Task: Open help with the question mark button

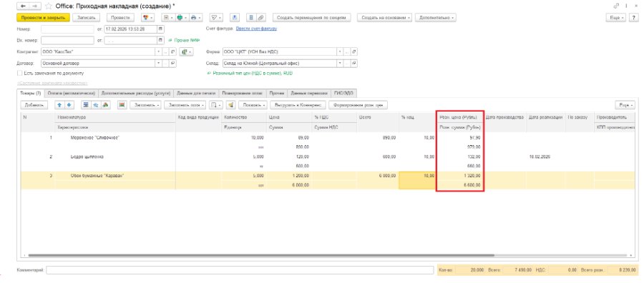Action: point(634,18)
